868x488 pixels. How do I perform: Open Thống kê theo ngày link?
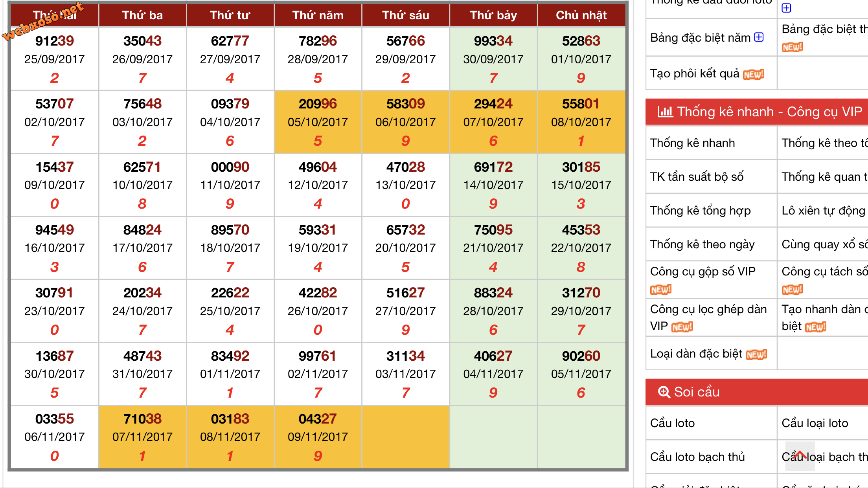(x=702, y=244)
